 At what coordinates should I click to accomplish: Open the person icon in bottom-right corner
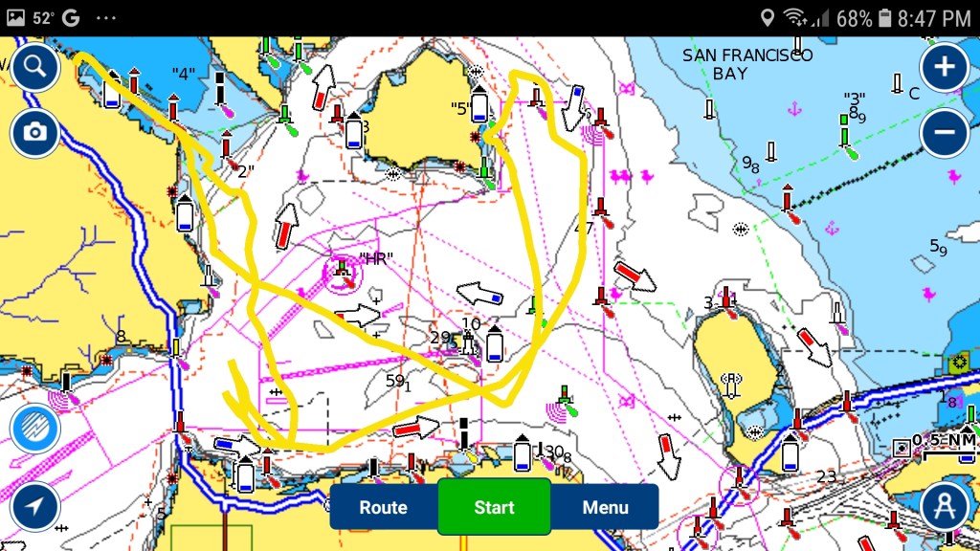point(944,507)
